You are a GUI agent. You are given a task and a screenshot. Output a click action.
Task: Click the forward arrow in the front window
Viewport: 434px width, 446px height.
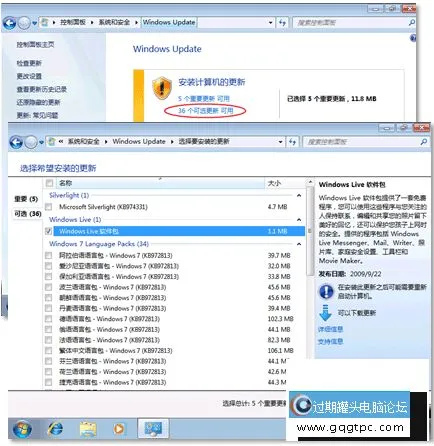[x=31, y=142]
